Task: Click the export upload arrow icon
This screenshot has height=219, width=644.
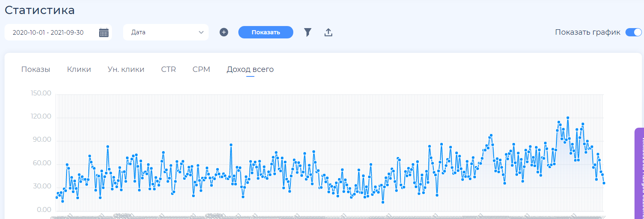Action: 328,32
